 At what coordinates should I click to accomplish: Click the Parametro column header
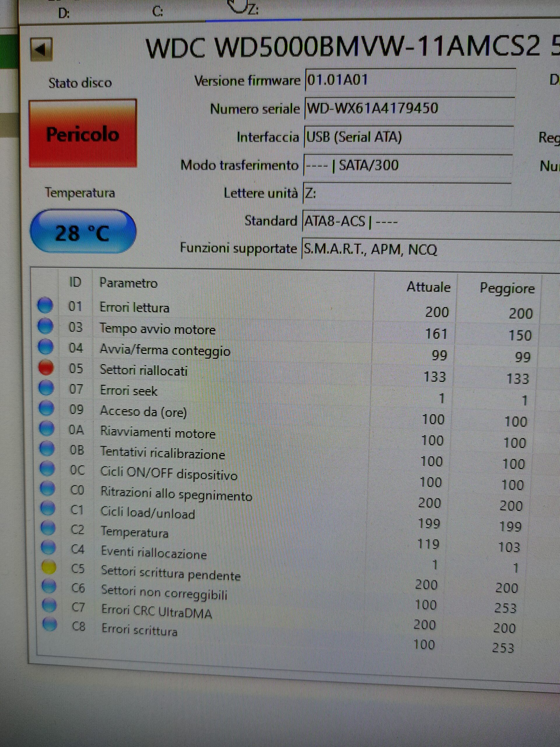coord(128,283)
